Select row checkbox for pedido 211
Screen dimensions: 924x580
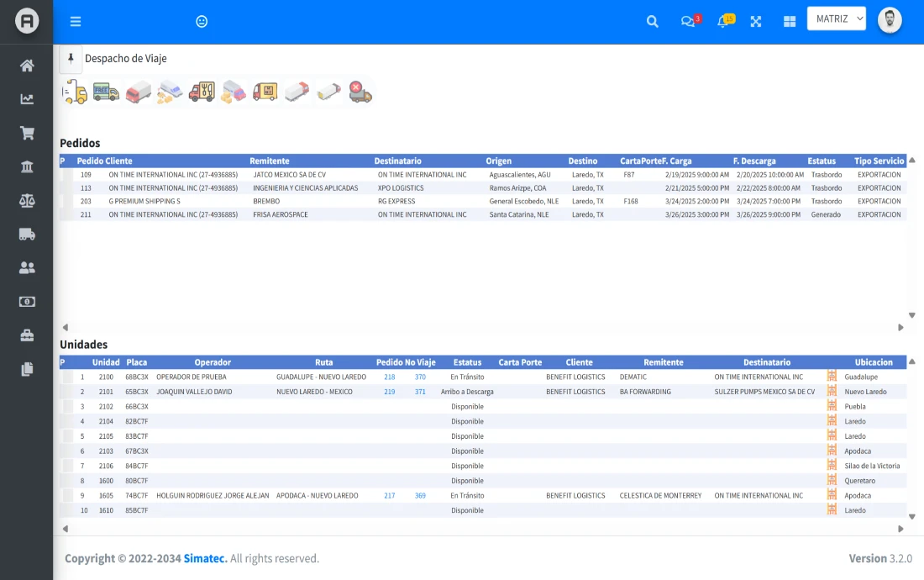point(68,214)
